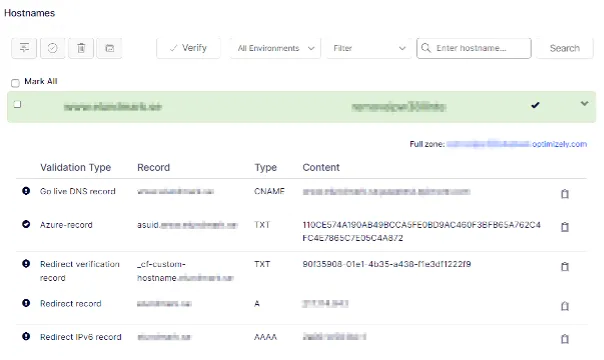The height and width of the screenshot is (360, 604).
Task: Click the CNAME type cell
Action: (269, 191)
